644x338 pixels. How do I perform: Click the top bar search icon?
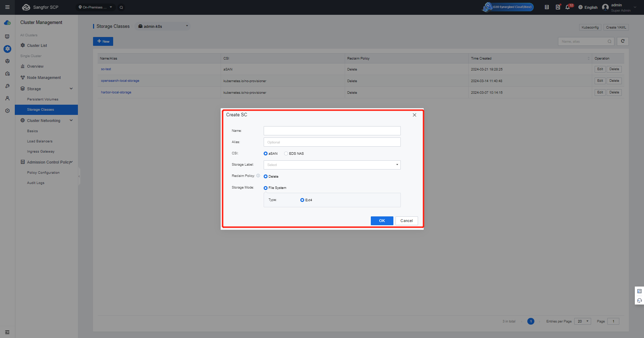[x=121, y=7]
